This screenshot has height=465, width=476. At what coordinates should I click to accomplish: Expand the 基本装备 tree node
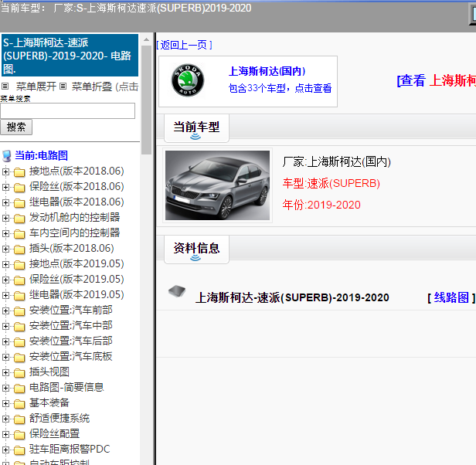tap(5, 404)
